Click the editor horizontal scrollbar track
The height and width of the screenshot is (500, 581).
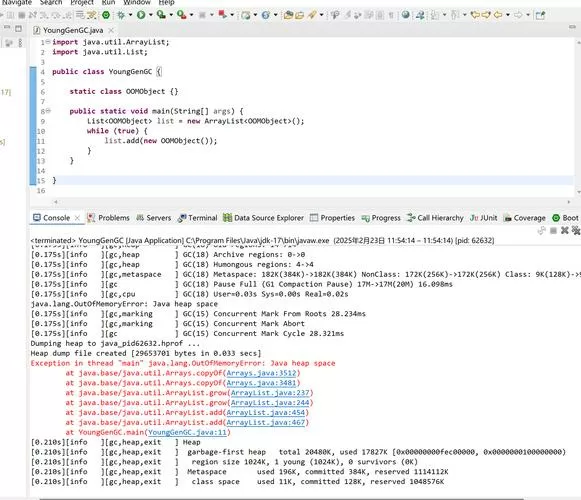(x=311, y=202)
